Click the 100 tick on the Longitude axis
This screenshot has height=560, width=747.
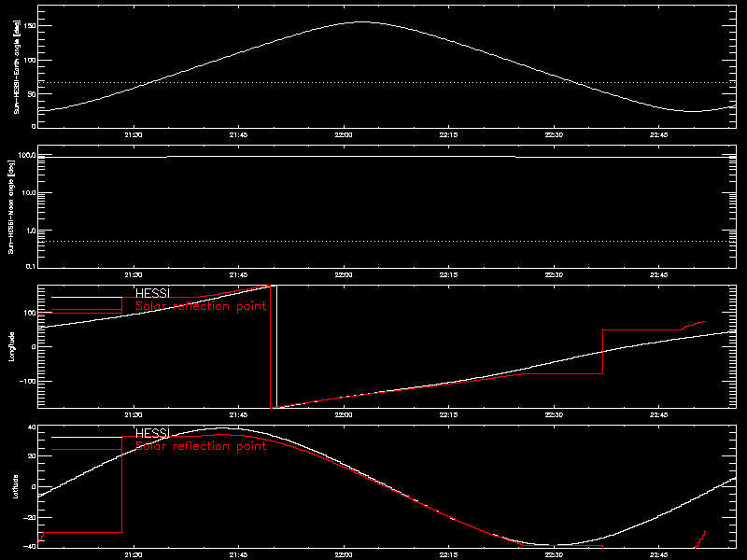[x=30, y=313]
